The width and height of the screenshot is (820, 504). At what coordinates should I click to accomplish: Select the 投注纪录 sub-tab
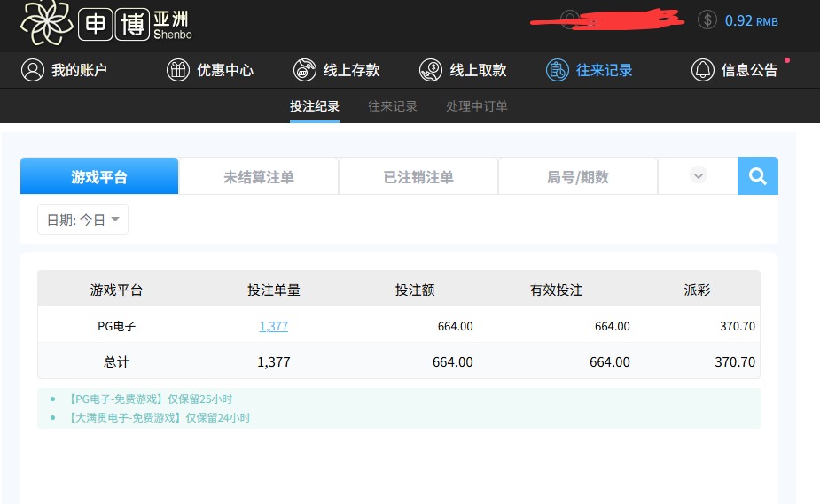tap(315, 106)
